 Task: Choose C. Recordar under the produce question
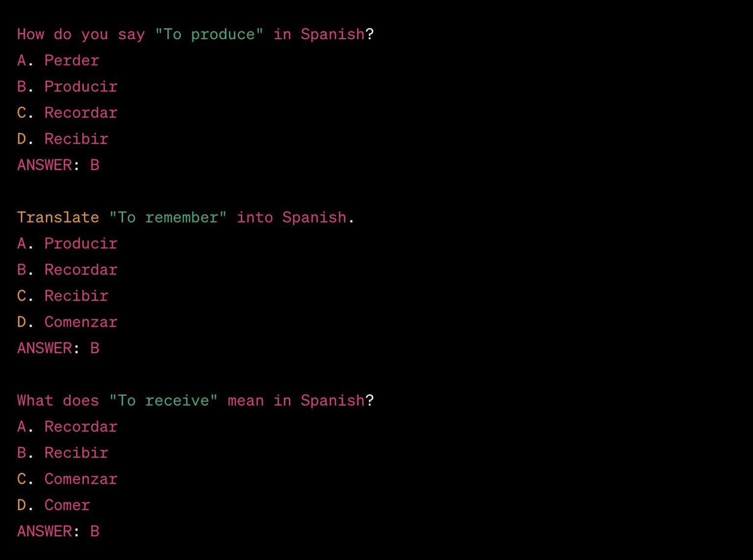click(67, 113)
